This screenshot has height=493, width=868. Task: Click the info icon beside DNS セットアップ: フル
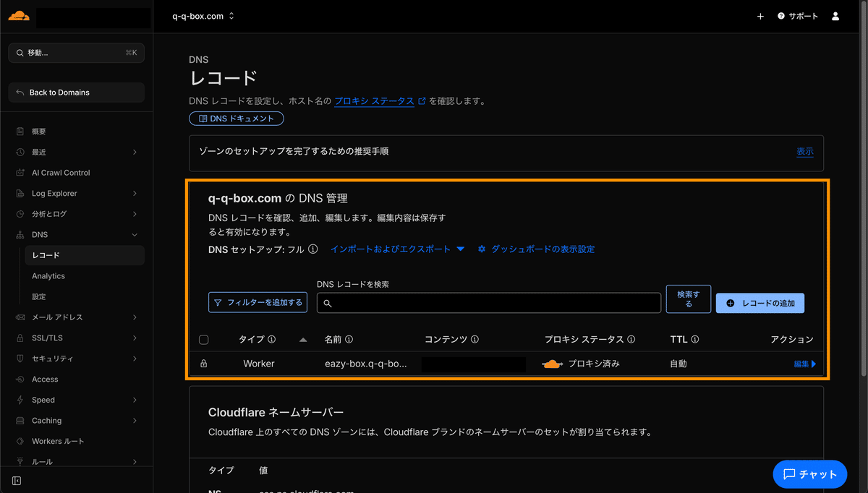pos(312,249)
